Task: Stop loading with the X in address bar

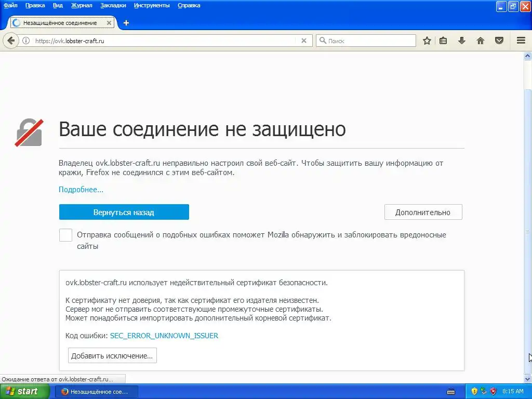Action: point(304,41)
